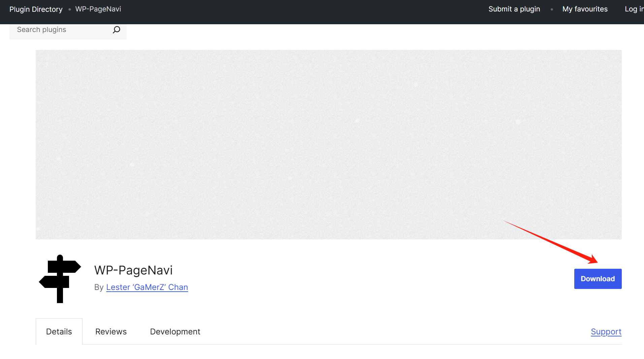Image resolution: width=644 pixels, height=359 pixels.
Task: Open Submit a plugin page
Action: pyautogui.click(x=514, y=9)
